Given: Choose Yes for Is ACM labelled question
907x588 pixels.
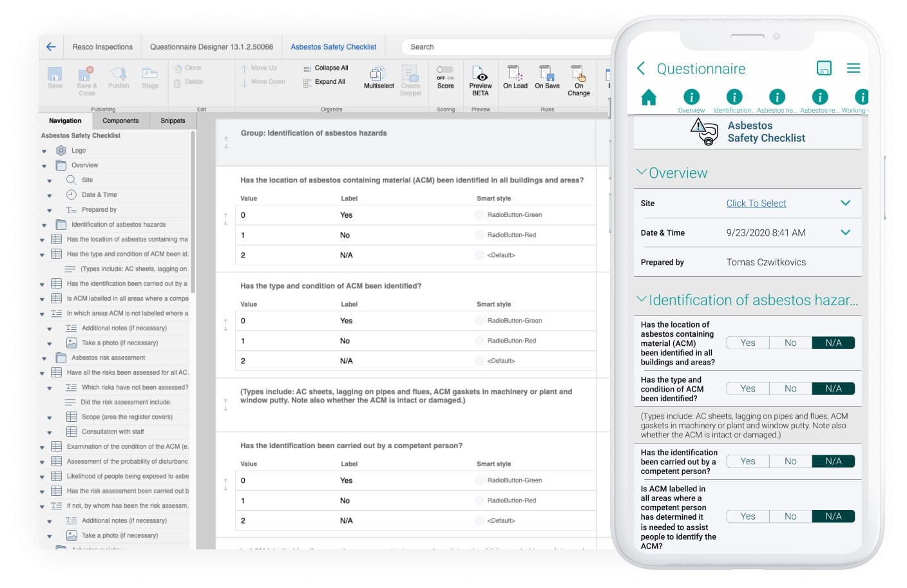Looking at the screenshot, I should pyautogui.click(x=747, y=516).
